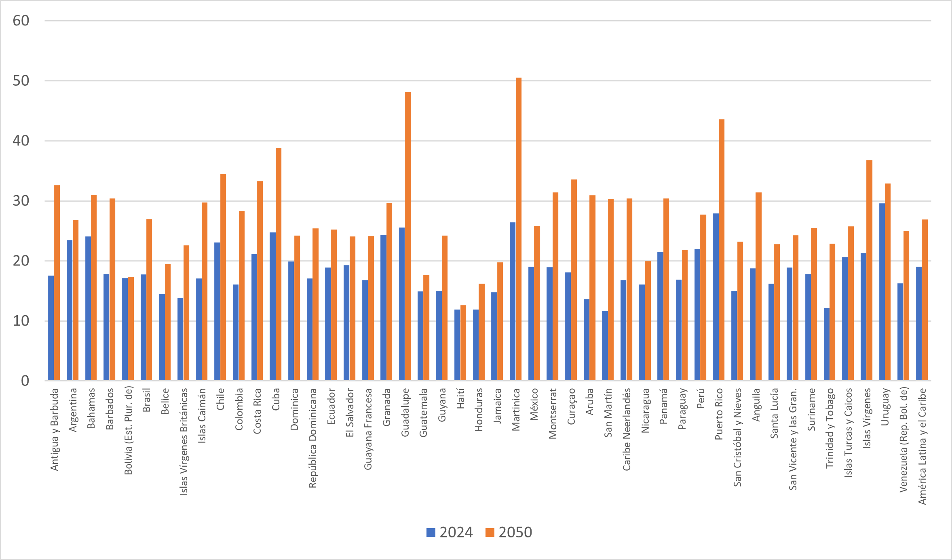Click the Guayana Francesa axis label
The width and height of the screenshot is (952, 560).
click(368, 429)
